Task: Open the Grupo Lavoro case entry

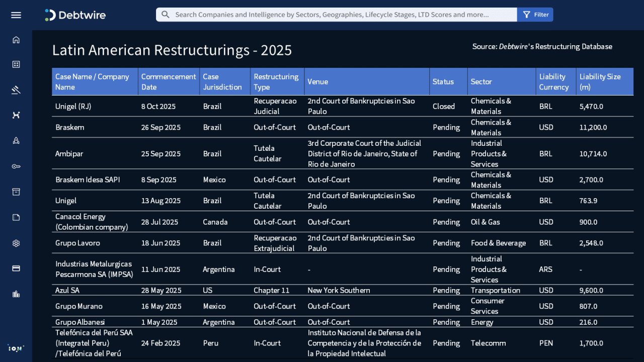Action: pyautogui.click(x=77, y=243)
